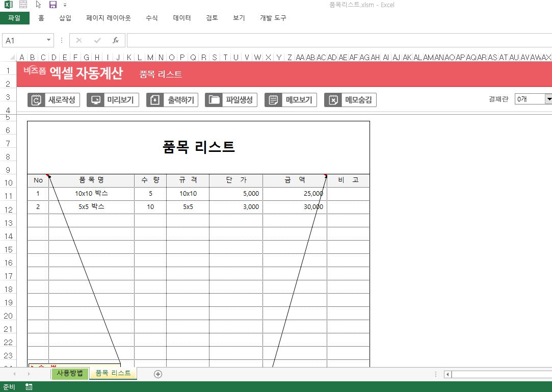This screenshot has height=392, width=552.
Task: Click the confirm entry checkmark icon
Action: (x=97, y=40)
